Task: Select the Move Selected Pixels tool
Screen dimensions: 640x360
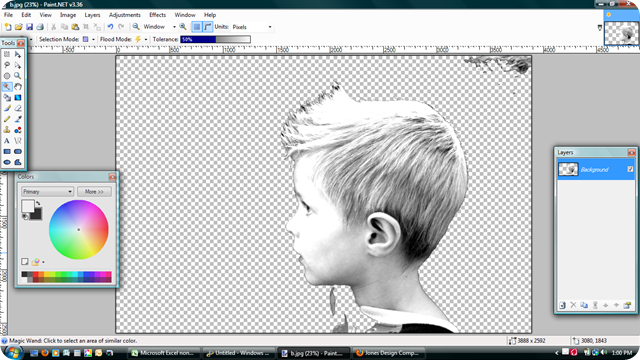Action: 18,54
